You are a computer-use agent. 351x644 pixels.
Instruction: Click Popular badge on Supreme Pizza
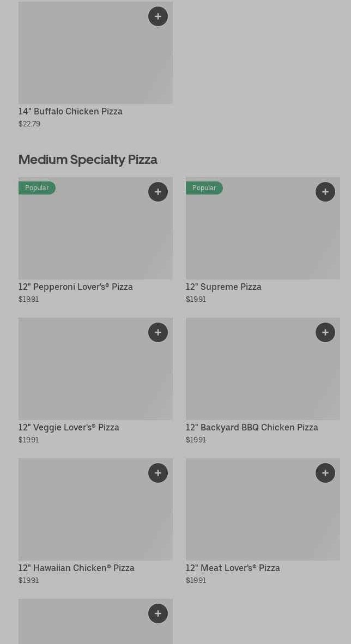pos(204,188)
